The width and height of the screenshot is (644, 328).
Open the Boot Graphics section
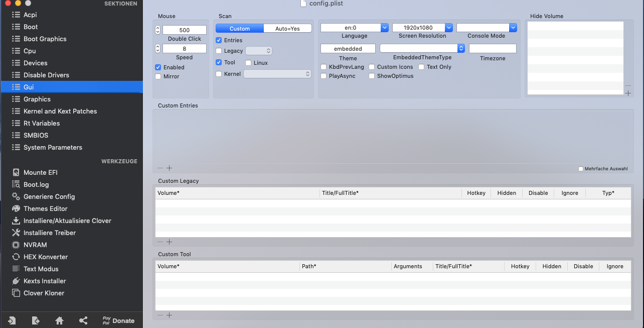coord(71,39)
